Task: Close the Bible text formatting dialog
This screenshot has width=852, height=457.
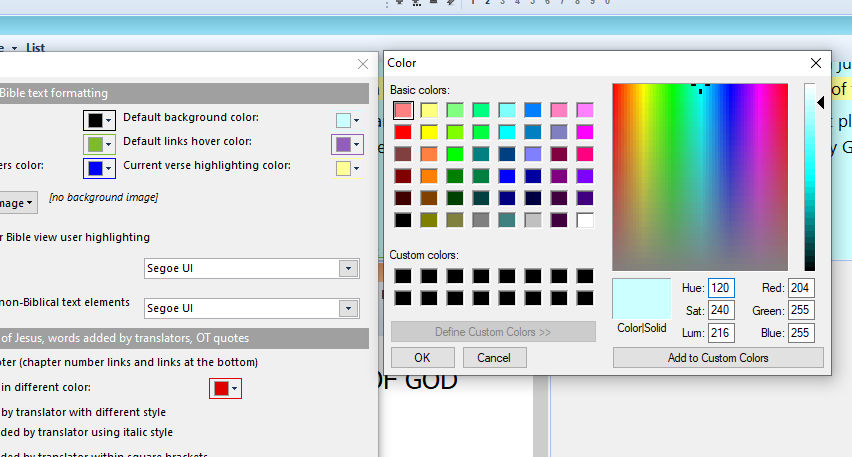Action: tap(363, 64)
